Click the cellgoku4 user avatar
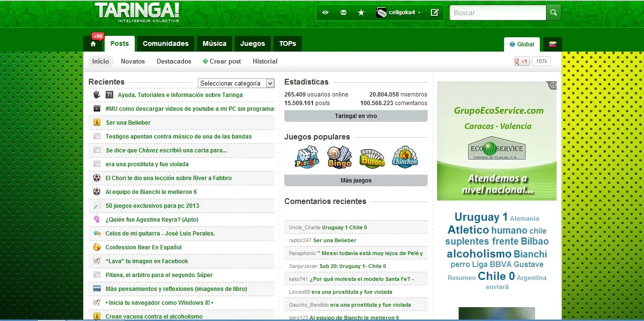This screenshot has height=321, width=644. (381, 12)
